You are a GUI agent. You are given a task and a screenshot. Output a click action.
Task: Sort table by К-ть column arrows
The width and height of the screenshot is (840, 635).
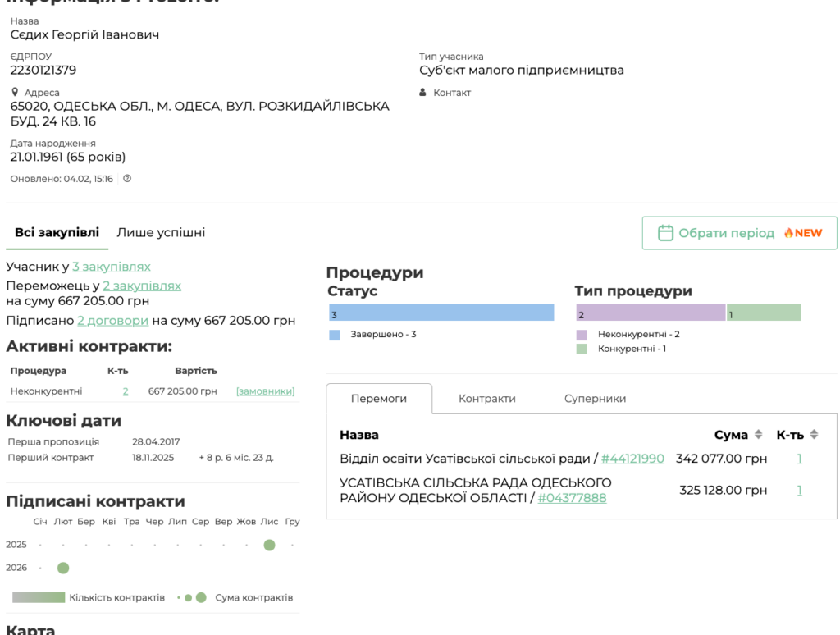814,435
